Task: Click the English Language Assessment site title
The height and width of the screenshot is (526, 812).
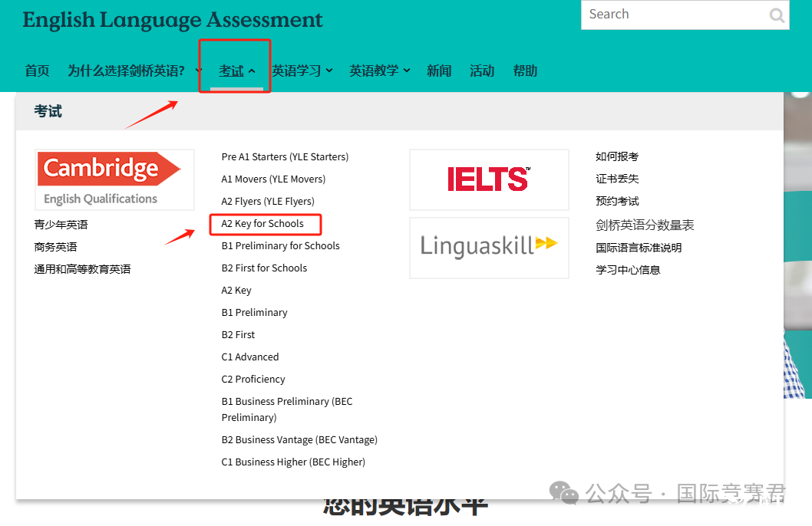Action: (173, 20)
